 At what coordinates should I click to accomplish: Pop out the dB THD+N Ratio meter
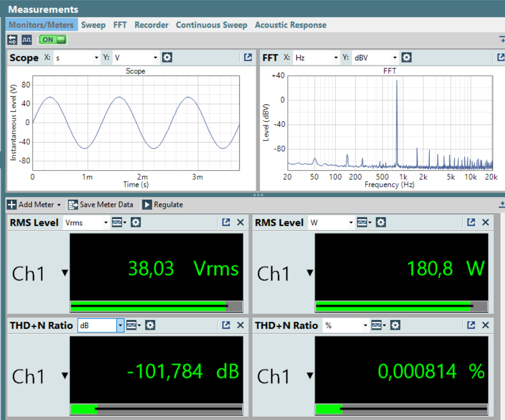pos(226,325)
